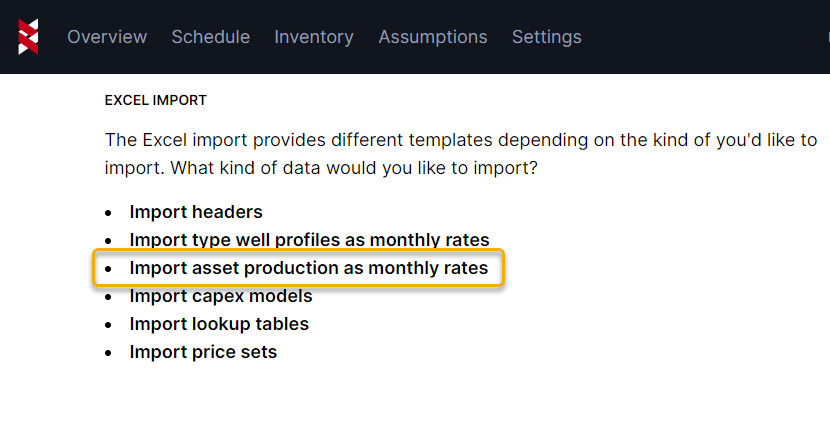
Task: Click the bullet beside Import lookup tables
Action: pyautogui.click(x=109, y=325)
